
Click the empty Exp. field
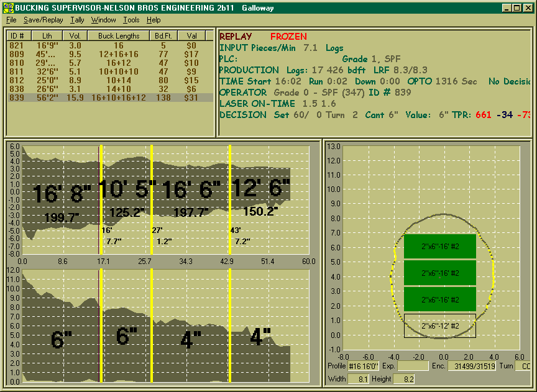click(413, 367)
